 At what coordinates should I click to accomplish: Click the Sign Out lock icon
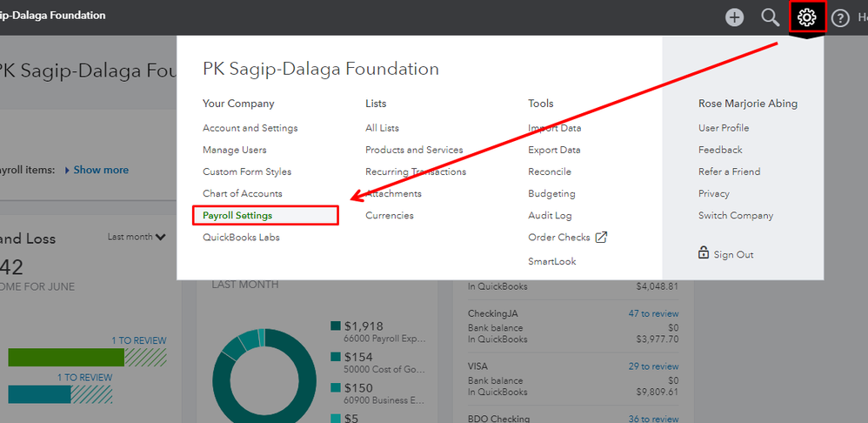click(704, 253)
